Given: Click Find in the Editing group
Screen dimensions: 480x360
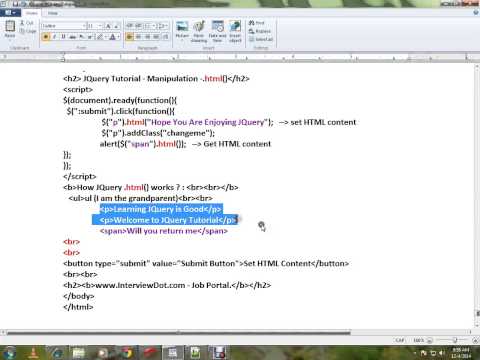Looking at the screenshot, I should point(257,23).
